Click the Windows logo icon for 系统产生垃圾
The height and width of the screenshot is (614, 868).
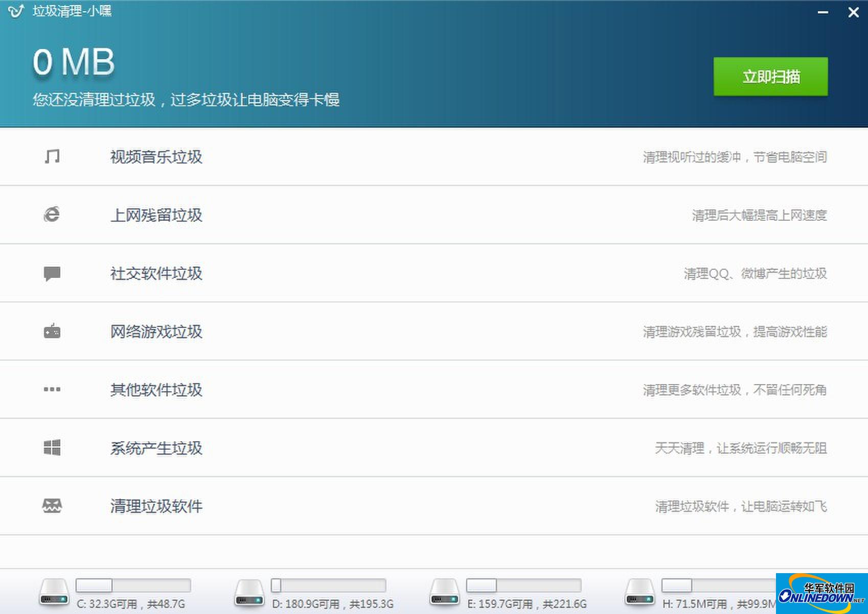52,447
